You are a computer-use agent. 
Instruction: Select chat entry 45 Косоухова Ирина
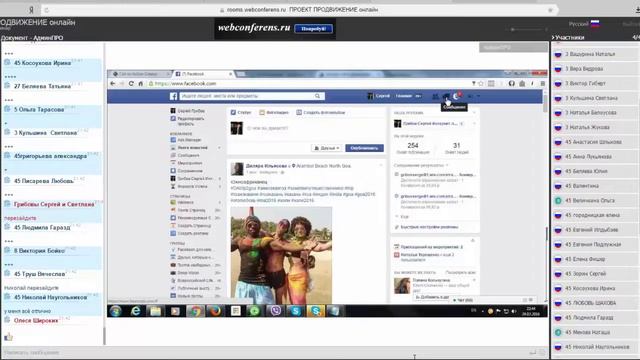[x=42, y=63]
